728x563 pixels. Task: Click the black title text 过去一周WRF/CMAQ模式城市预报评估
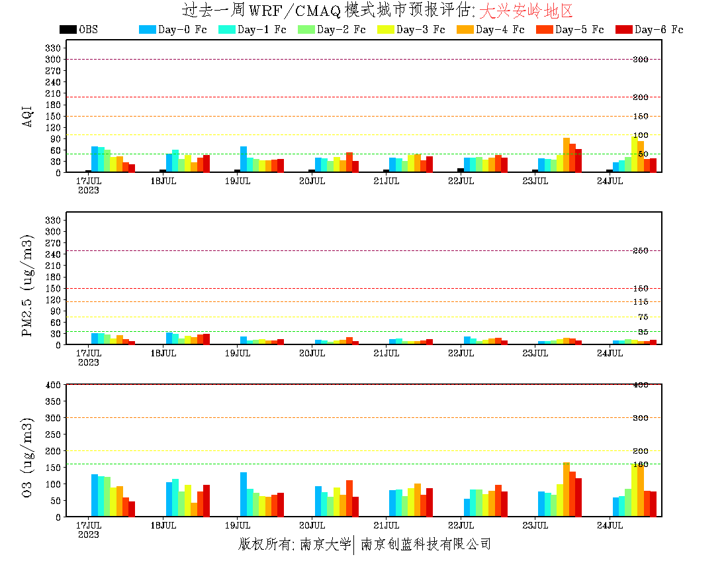coord(328,10)
